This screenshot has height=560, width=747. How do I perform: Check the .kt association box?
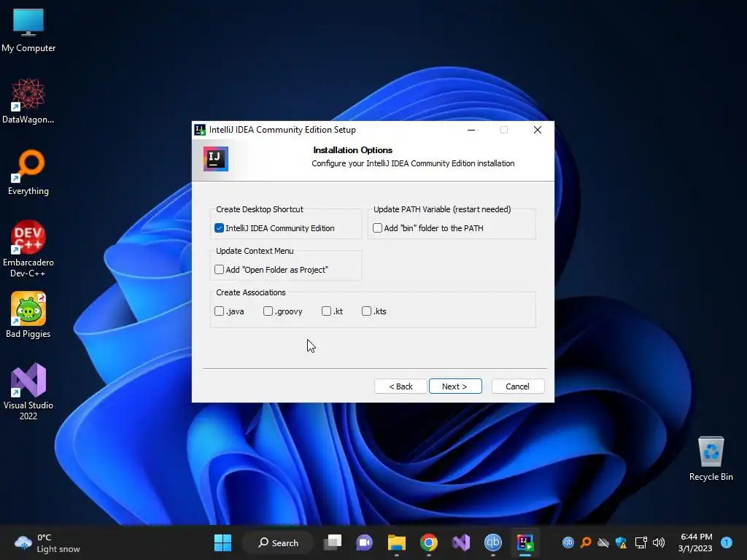(326, 311)
